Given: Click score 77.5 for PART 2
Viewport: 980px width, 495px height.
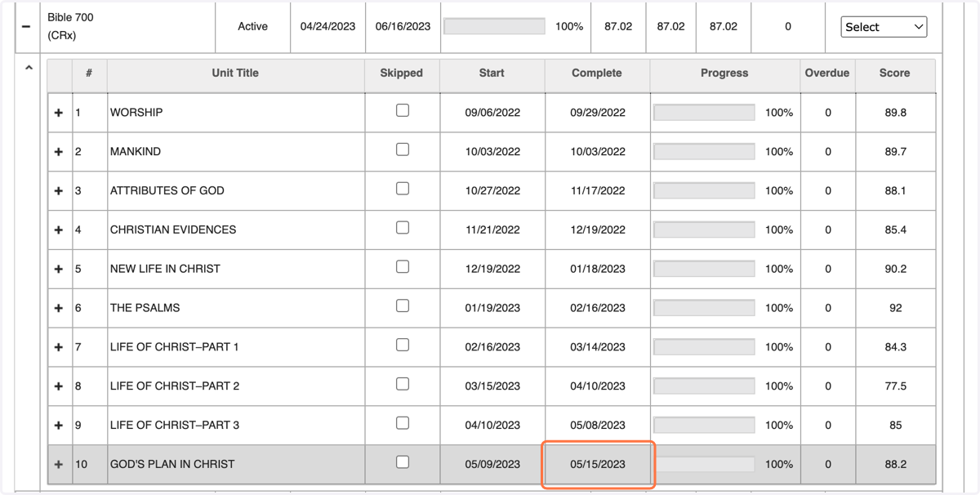Looking at the screenshot, I should [896, 386].
